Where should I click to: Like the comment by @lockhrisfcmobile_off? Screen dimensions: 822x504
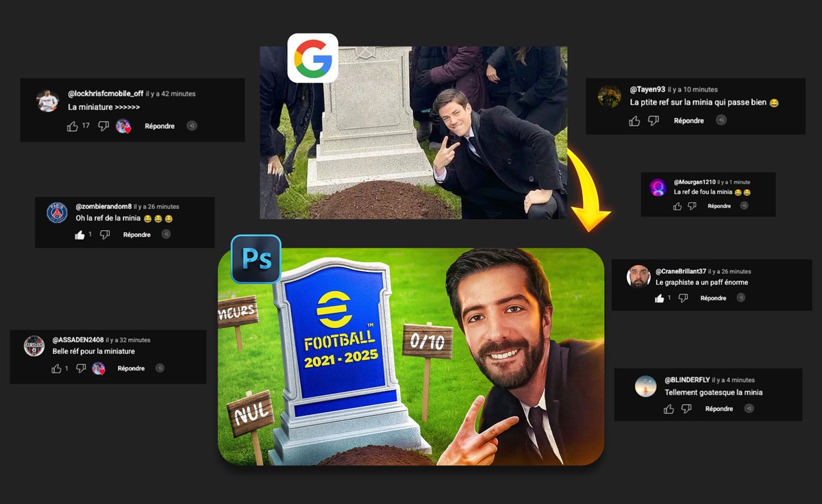[73, 126]
